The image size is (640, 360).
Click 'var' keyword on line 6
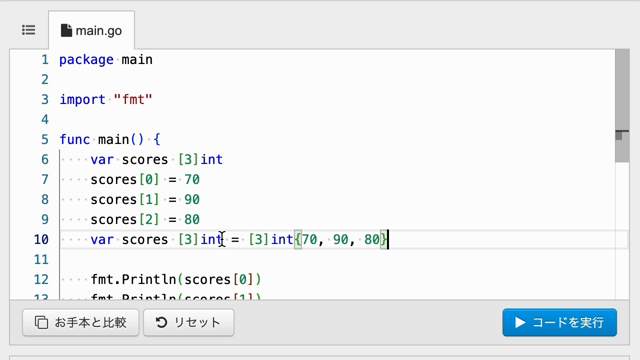click(x=102, y=160)
